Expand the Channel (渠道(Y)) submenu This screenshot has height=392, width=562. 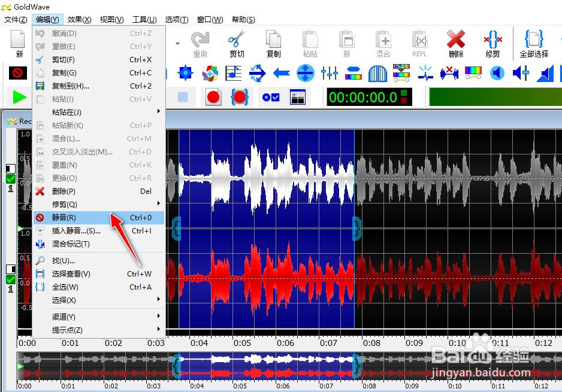pyautogui.click(x=98, y=317)
